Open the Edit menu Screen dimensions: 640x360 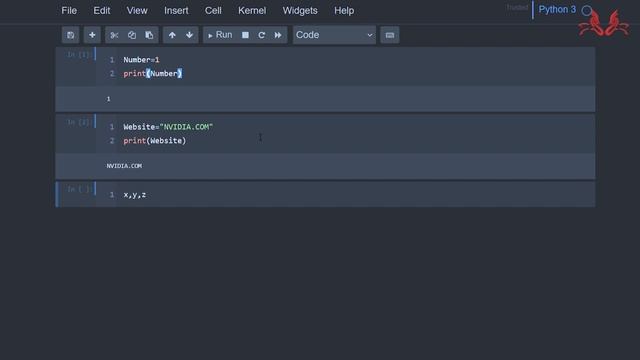tap(102, 11)
